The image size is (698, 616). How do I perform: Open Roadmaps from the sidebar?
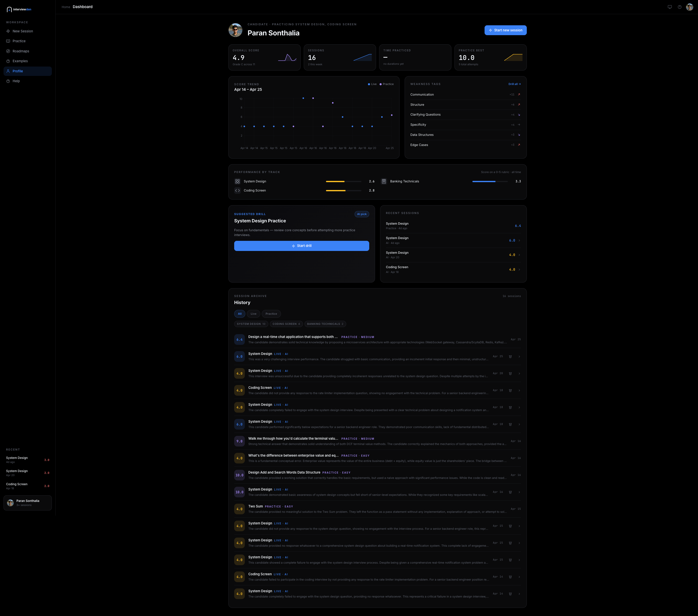[20, 51]
